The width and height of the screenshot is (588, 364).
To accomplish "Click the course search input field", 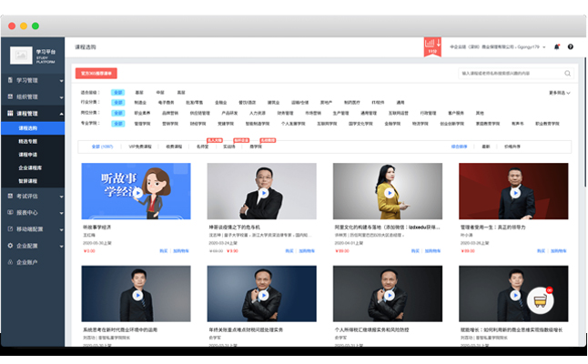I will 515,74.
